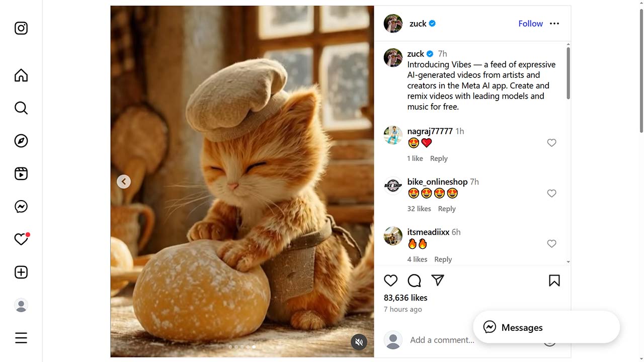Open the Explore compass icon
This screenshot has height=362, width=644.
(21, 141)
